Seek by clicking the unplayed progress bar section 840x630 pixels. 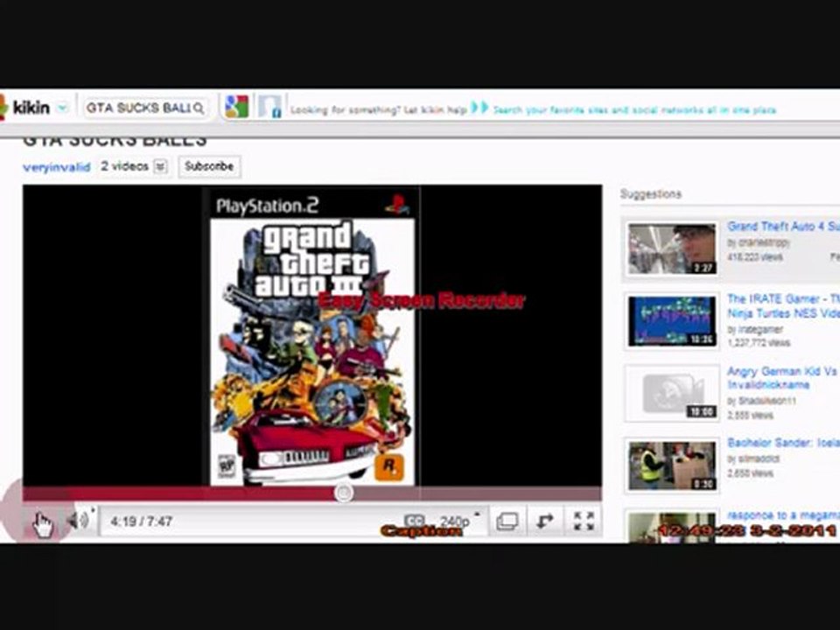pyautogui.click(x=477, y=493)
